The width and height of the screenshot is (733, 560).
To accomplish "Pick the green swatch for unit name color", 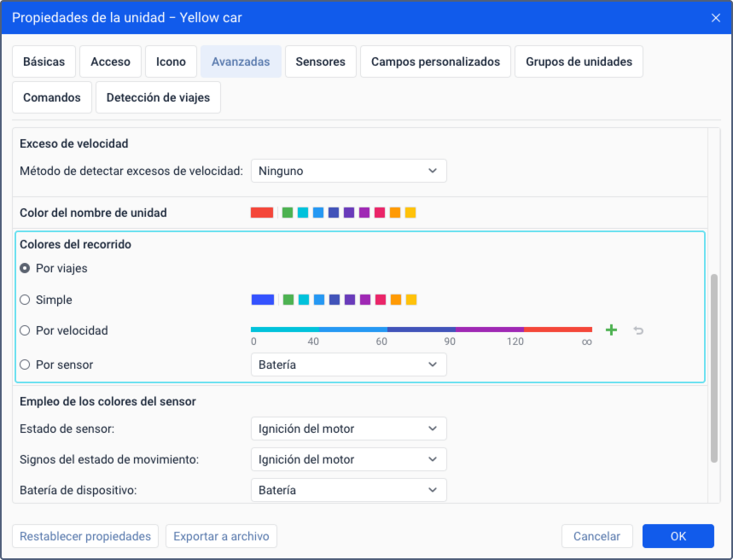I will [x=288, y=213].
